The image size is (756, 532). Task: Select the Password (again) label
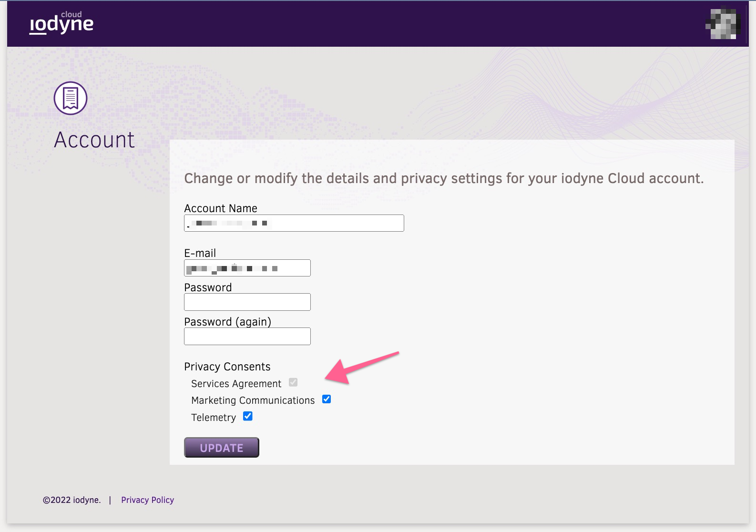pos(228,322)
